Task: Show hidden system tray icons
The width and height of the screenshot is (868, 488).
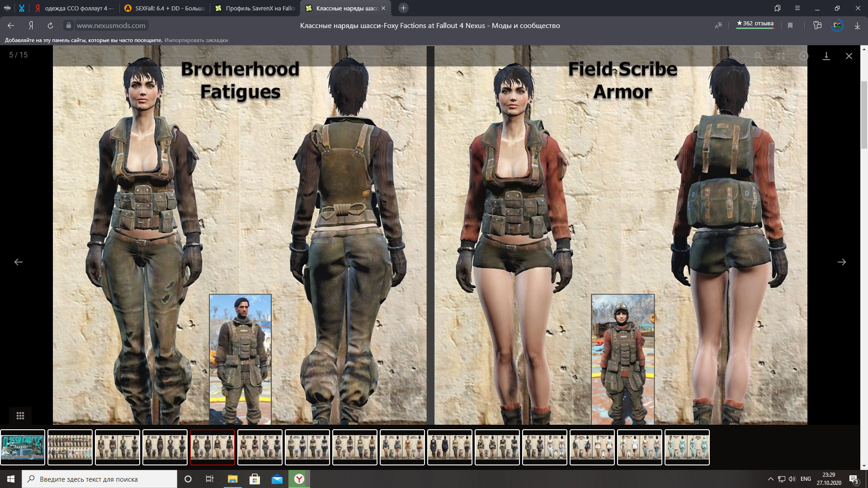Action: click(770, 479)
